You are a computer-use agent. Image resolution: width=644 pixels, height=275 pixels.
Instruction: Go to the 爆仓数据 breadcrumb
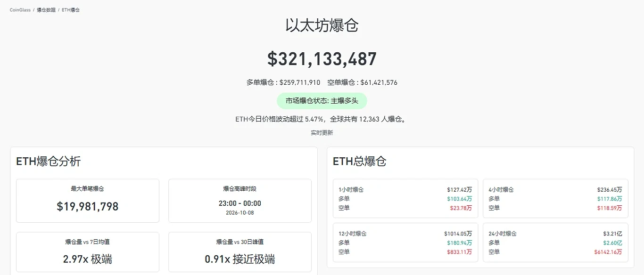coord(46,10)
